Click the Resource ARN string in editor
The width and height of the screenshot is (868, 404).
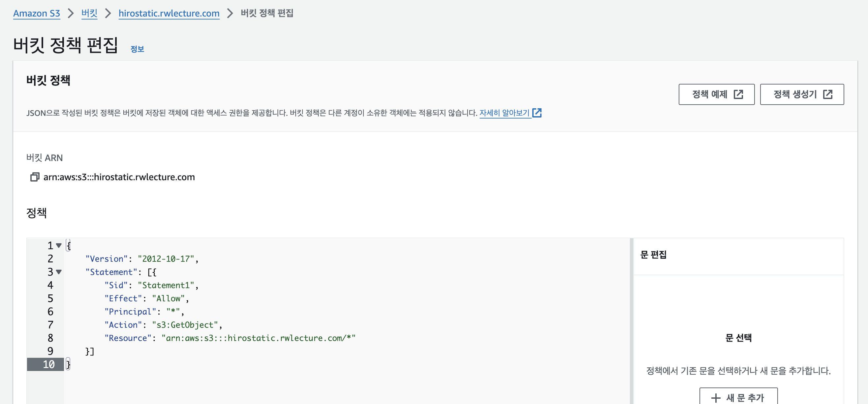click(x=258, y=338)
